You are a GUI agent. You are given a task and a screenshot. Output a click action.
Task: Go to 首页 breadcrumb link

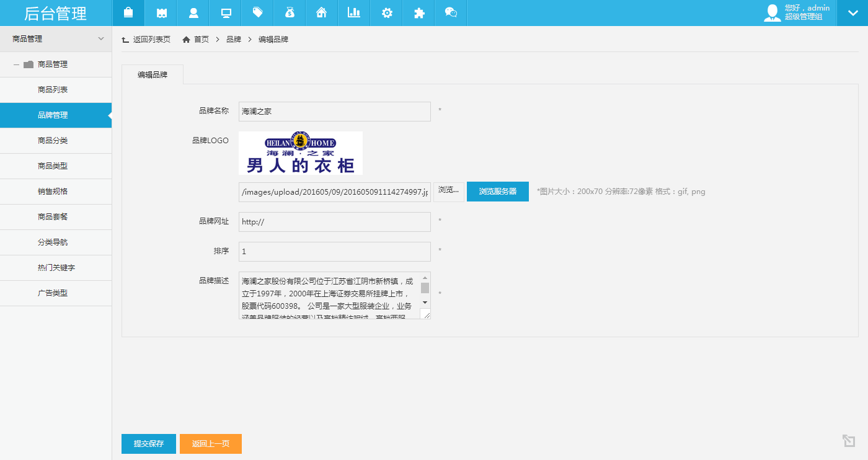(195, 39)
